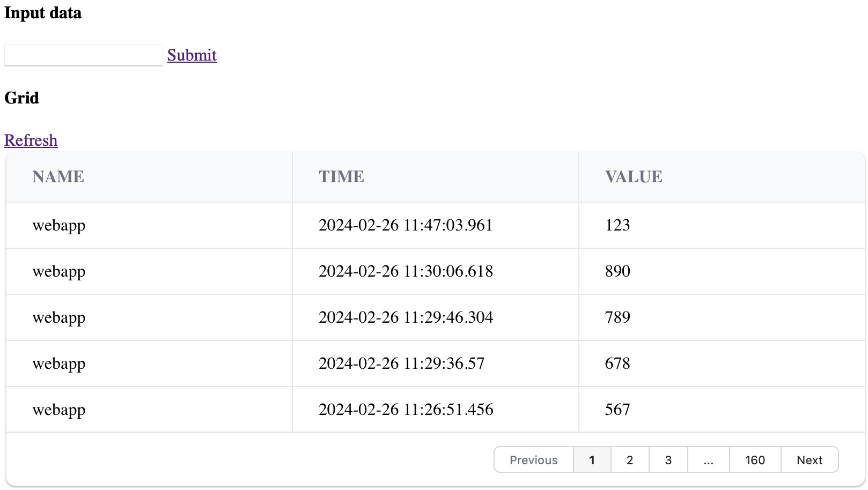Image resolution: width=868 pixels, height=490 pixels.
Task: Click the TIME column header
Action: tap(341, 177)
